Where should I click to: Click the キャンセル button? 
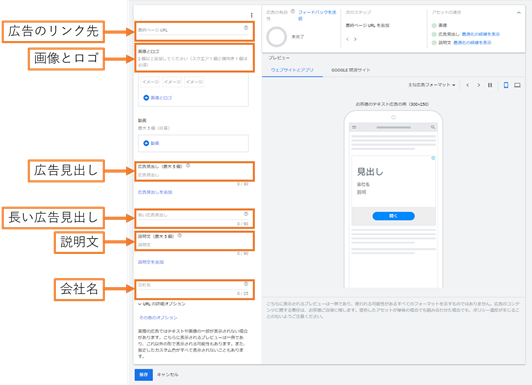pos(168,375)
